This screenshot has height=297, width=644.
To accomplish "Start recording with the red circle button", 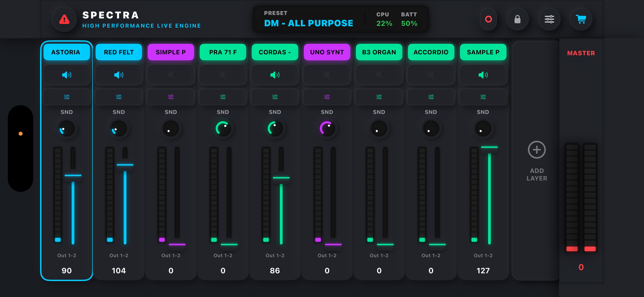I will (488, 19).
